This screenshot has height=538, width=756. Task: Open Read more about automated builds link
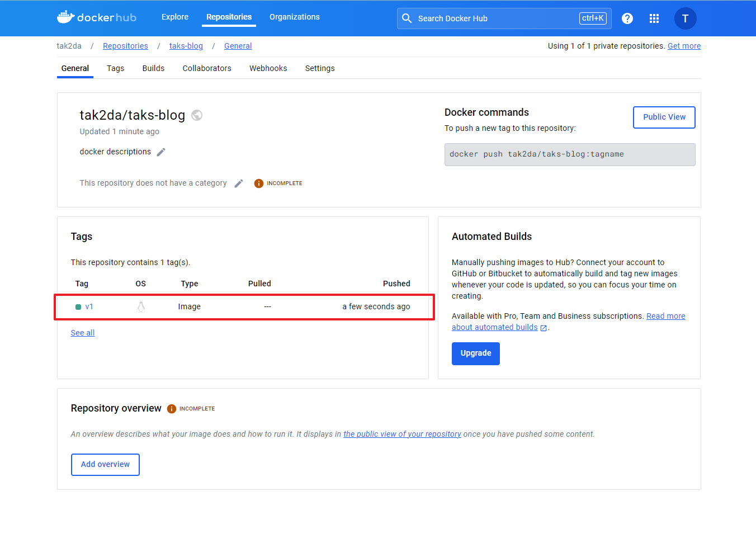pos(665,316)
